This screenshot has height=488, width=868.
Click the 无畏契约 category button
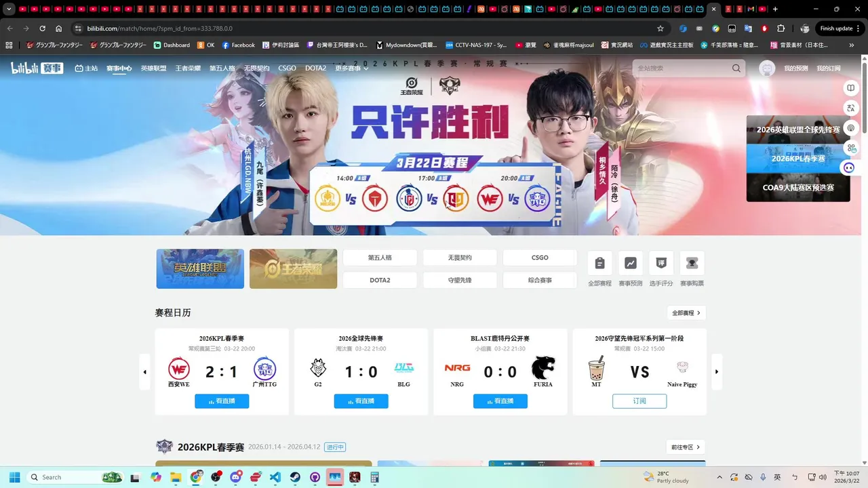[460, 258]
